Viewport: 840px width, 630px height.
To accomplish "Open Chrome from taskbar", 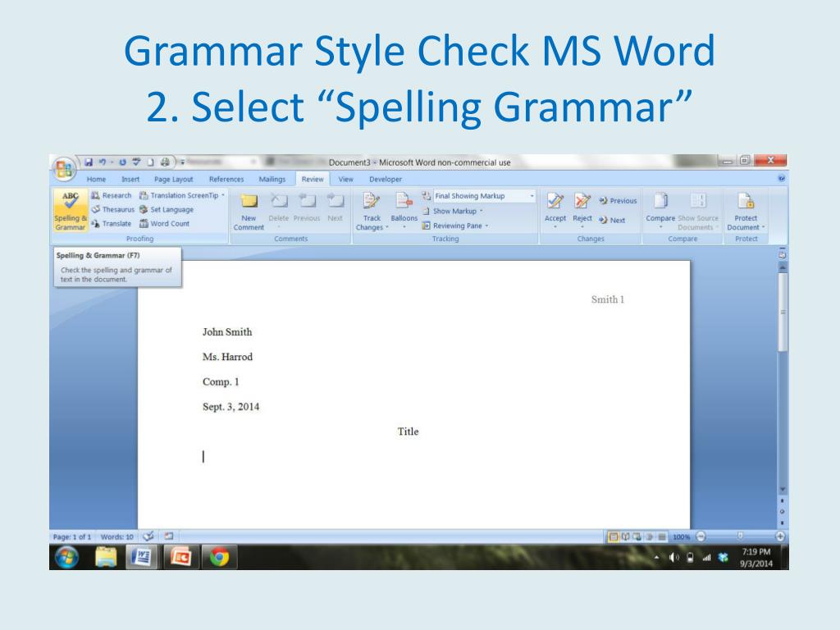I will click(219, 557).
